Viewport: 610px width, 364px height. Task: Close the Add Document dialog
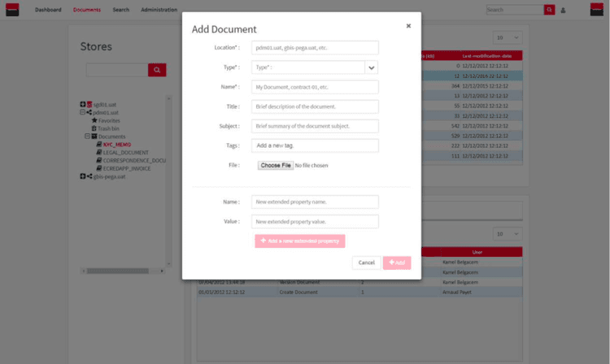[408, 26]
